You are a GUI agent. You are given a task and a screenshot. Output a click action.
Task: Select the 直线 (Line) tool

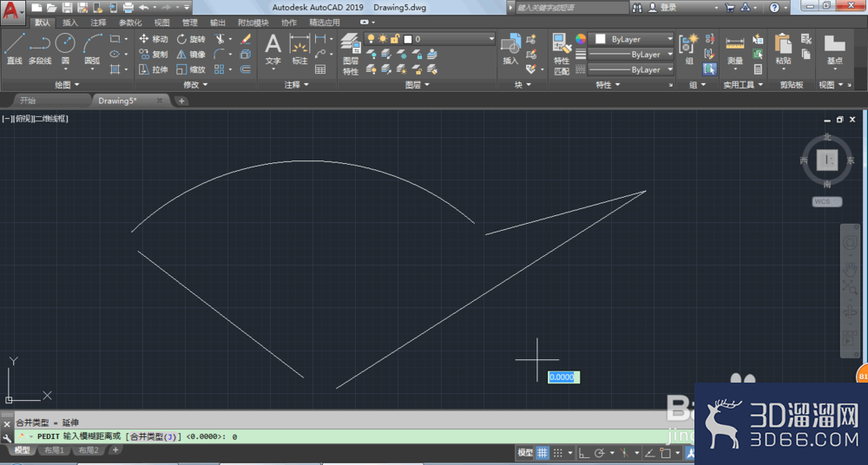15,49
